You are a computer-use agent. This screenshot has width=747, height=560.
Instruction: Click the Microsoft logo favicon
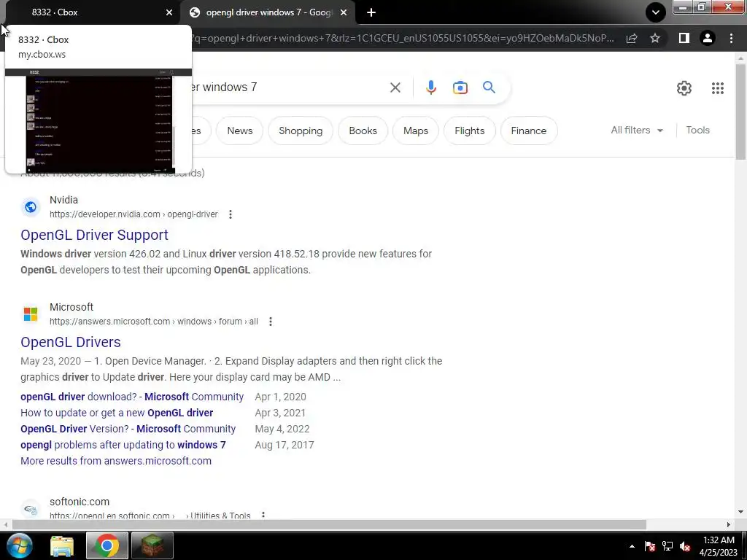31,314
